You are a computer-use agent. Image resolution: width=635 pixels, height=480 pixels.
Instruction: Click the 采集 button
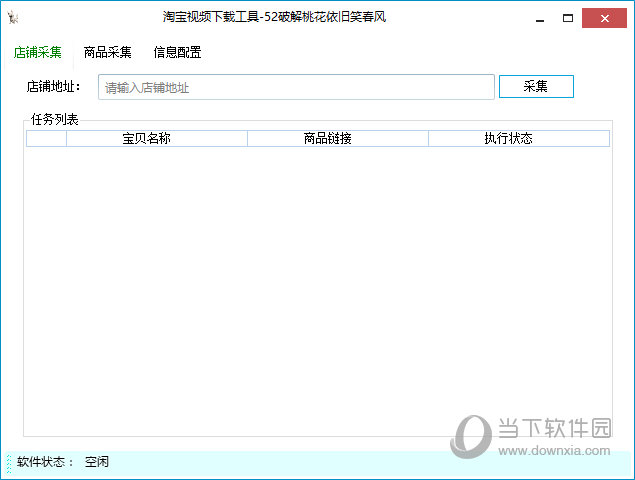click(x=536, y=86)
